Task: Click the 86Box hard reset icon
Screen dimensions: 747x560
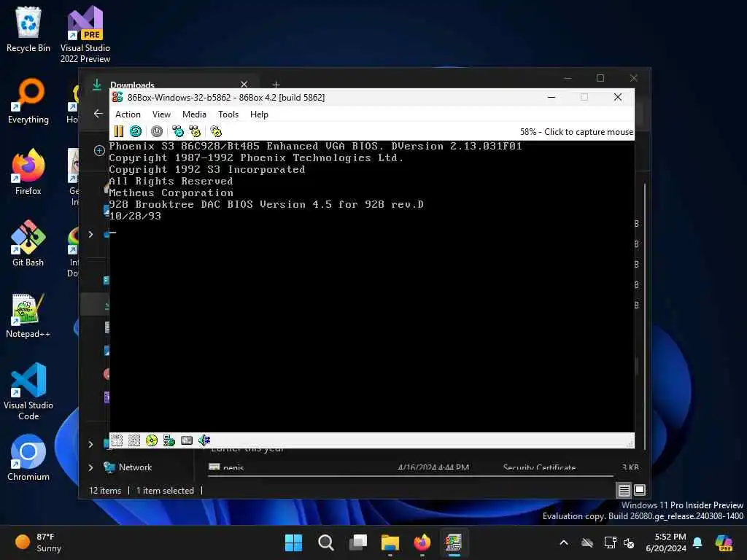Action: point(136,131)
